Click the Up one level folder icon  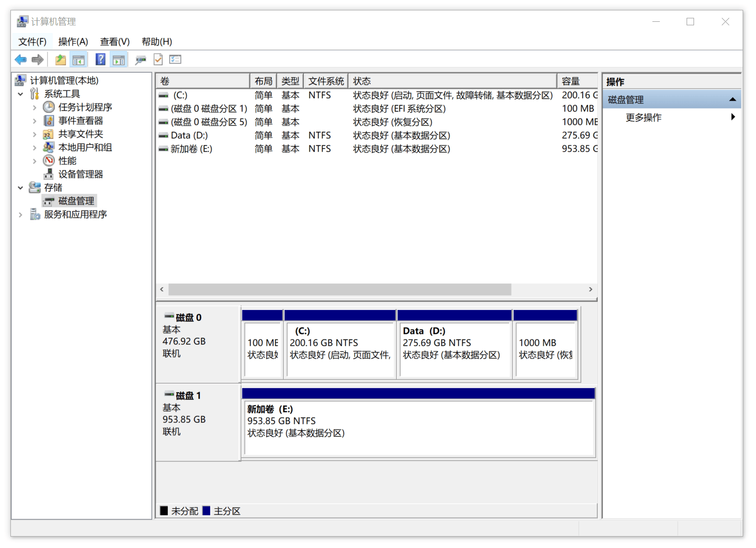[60, 60]
